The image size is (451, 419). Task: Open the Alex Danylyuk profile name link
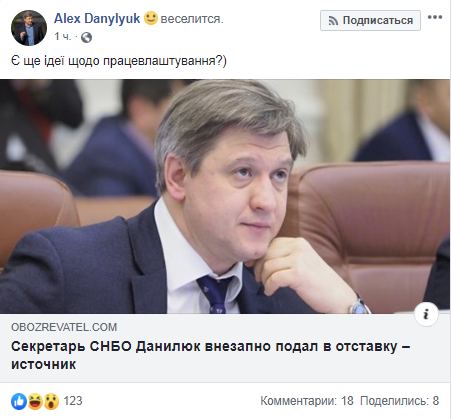[97, 18]
